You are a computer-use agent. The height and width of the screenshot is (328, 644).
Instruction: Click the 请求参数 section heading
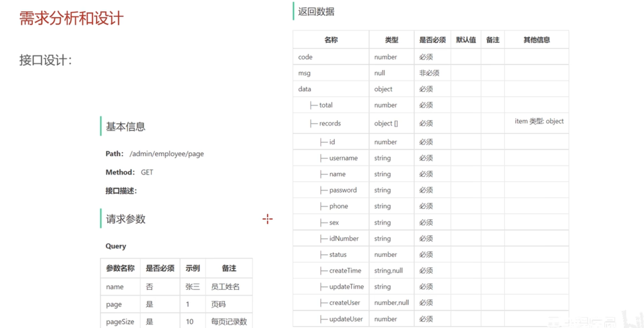[x=126, y=219]
